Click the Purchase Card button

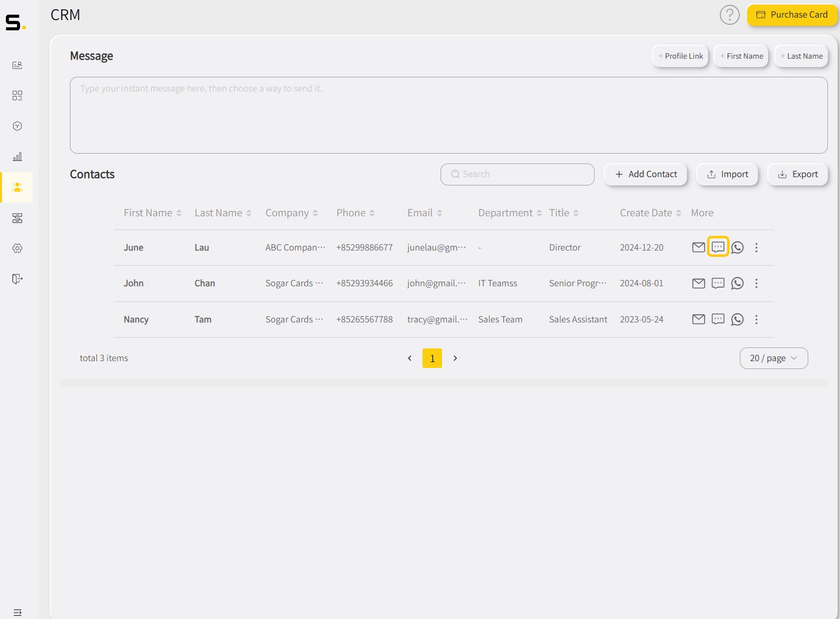[x=792, y=15]
